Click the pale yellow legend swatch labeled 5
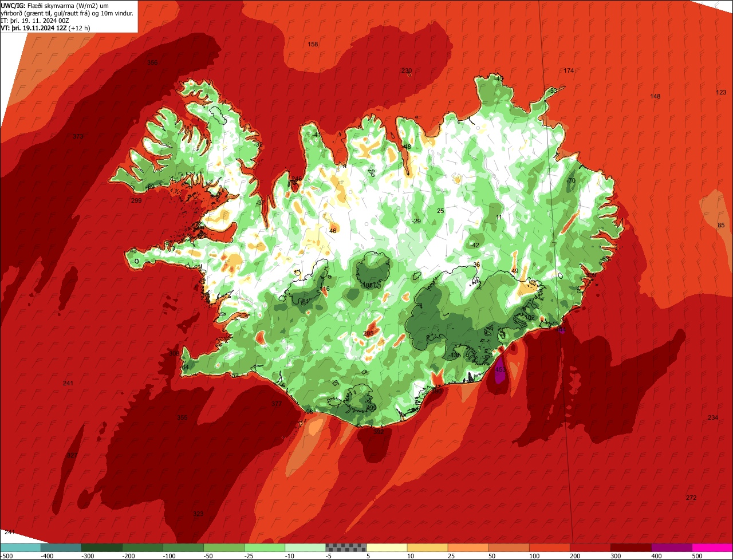 click(387, 547)
